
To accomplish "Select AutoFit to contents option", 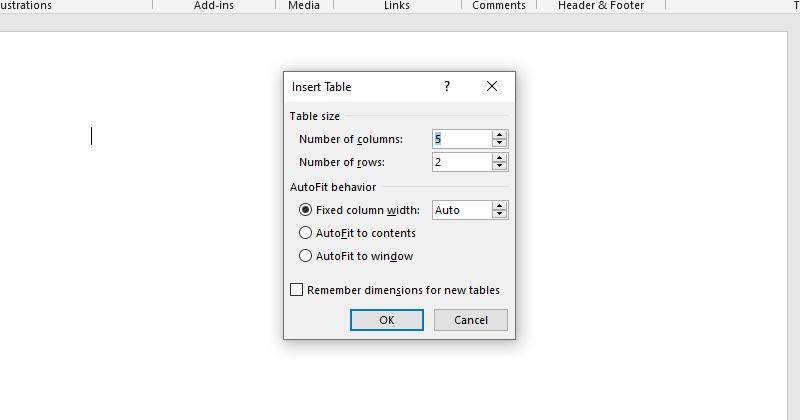I will (x=305, y=233).
